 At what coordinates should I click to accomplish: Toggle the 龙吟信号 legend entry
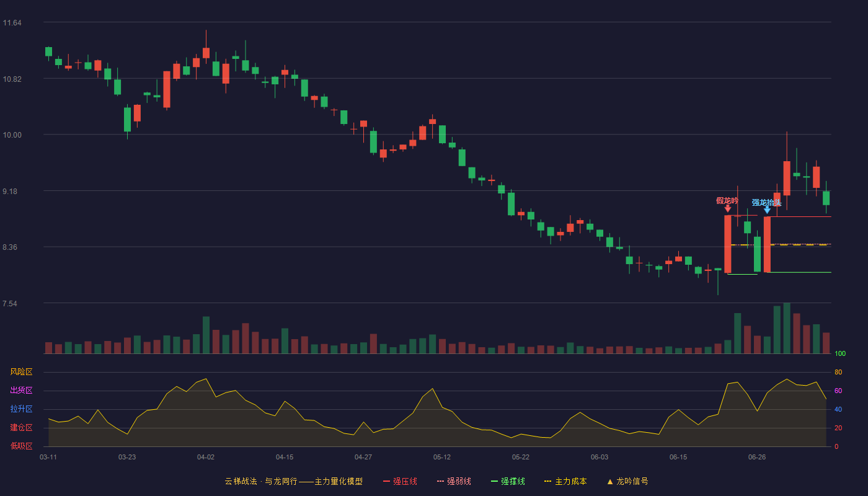click(627, 481)
